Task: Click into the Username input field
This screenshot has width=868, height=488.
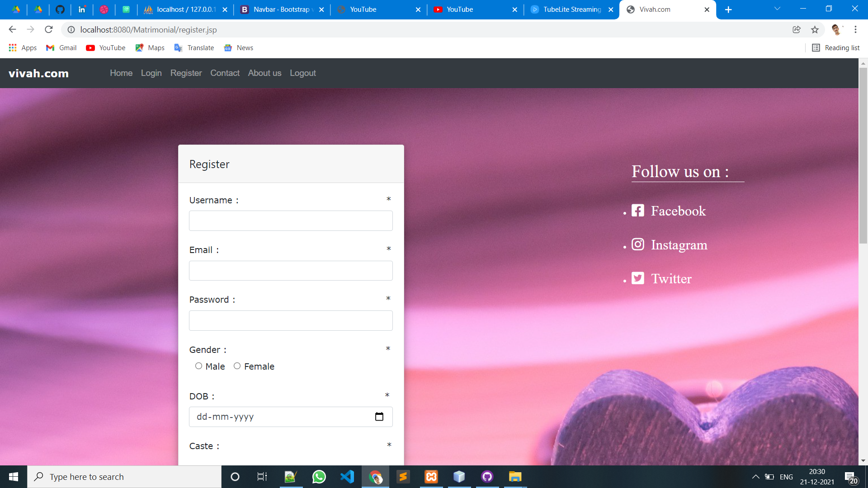Action: (291, 221)
